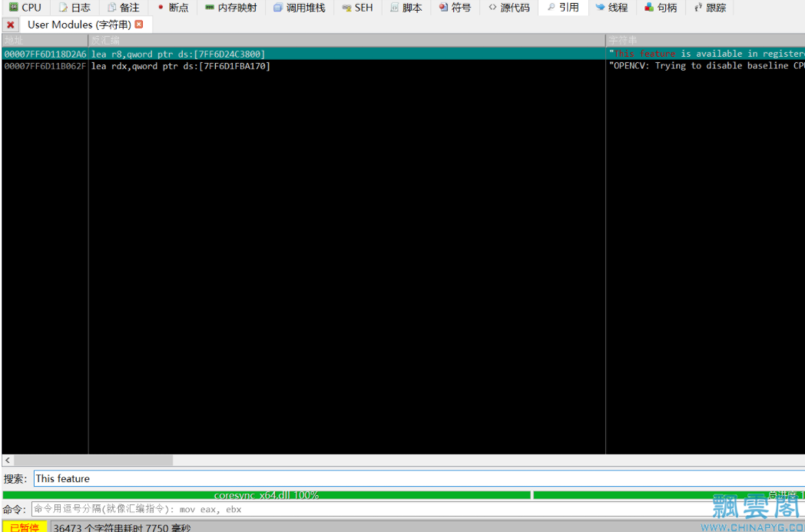Switch to the 句柄 handles tab
The height and width of the screenshot is (532, 805).
click(x=661, y=8)
